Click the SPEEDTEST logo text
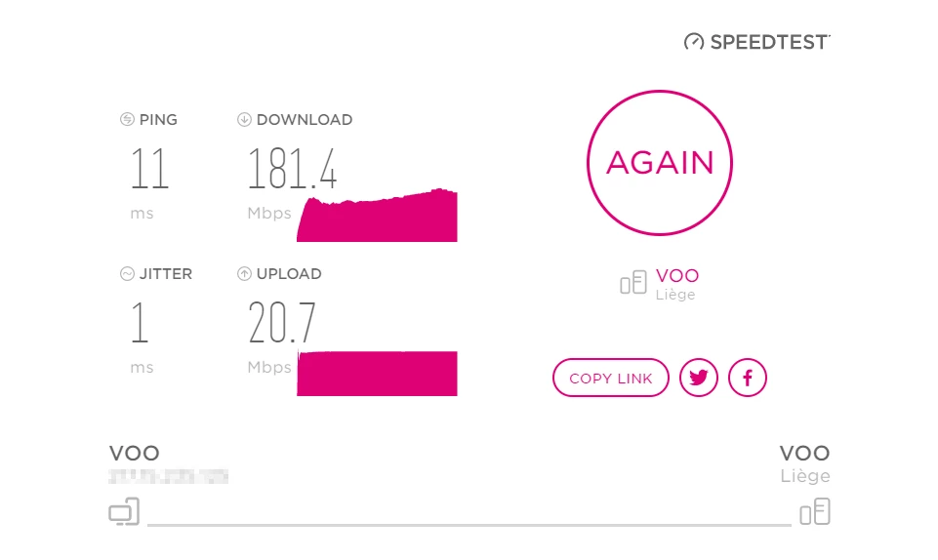Screen dimensions: 938x560 (769, 42)
